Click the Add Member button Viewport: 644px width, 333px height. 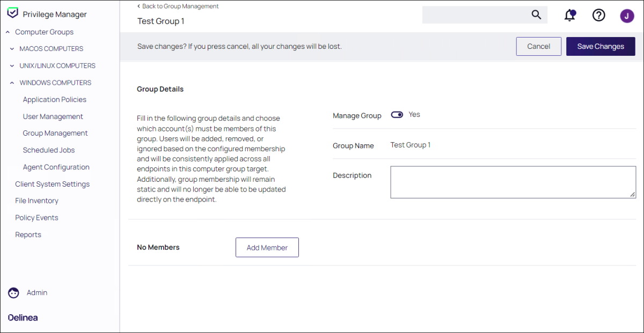coord(267,248)
